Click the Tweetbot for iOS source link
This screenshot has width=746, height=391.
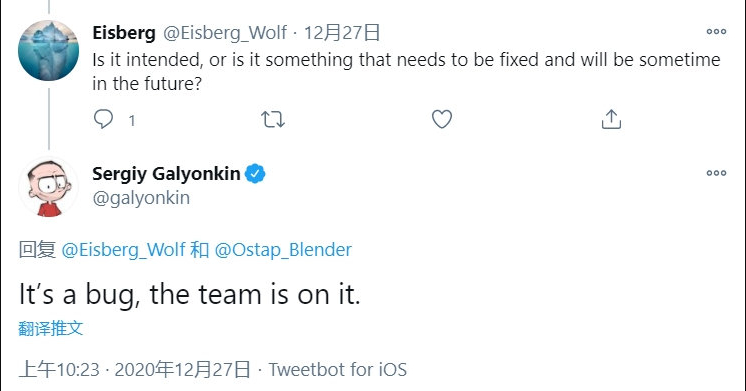pos(338,369)
